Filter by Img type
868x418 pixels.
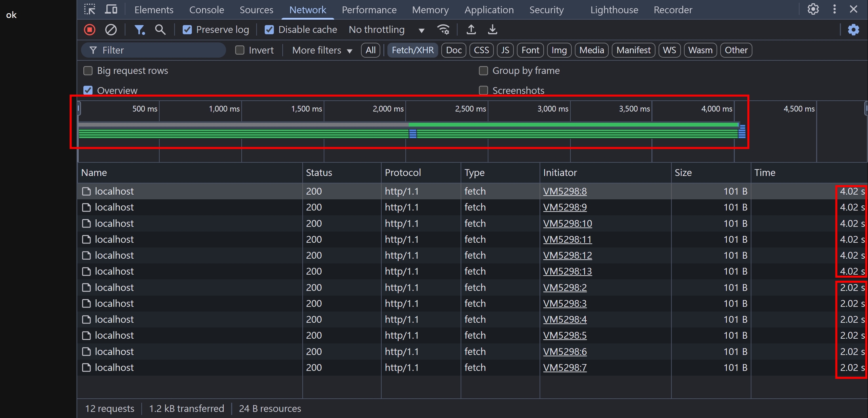coord(559,50)
